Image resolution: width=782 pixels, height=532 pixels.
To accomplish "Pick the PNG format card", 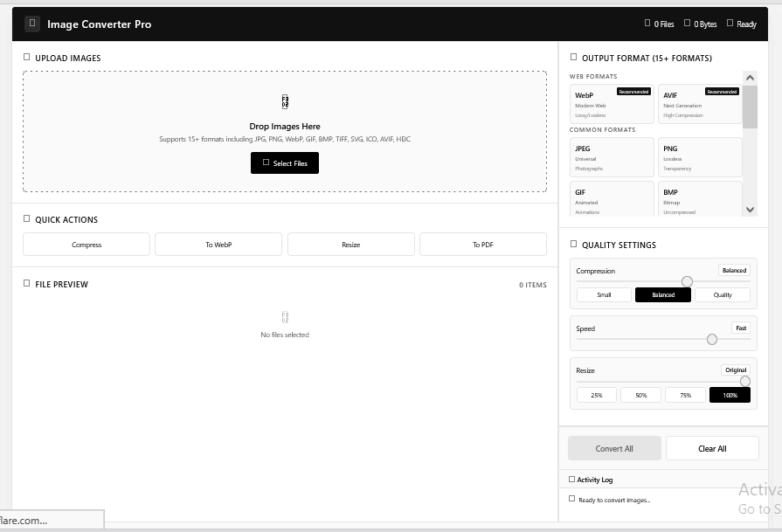I will 700,157.
